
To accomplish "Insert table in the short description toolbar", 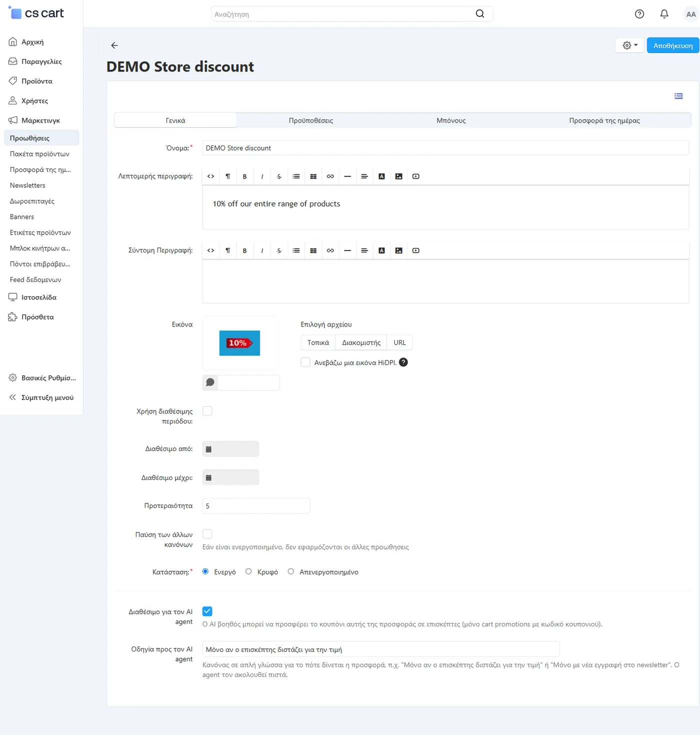I will [x=313, y=250].
